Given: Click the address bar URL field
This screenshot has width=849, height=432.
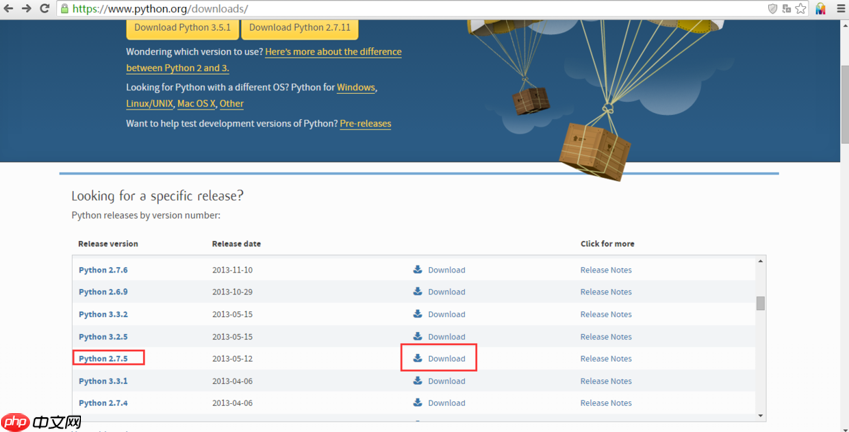Looking at the screenshot, I should [412, 9].
